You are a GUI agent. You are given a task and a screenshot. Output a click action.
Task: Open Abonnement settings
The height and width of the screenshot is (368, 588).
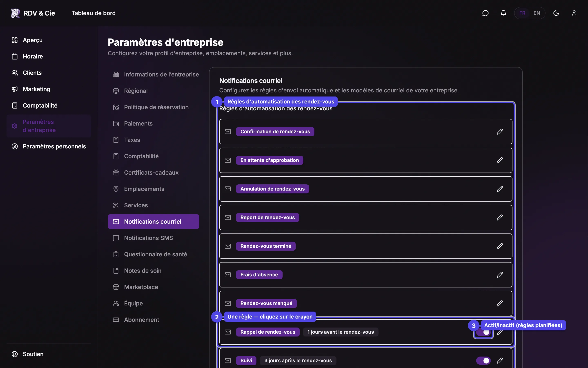coord(154,320)
